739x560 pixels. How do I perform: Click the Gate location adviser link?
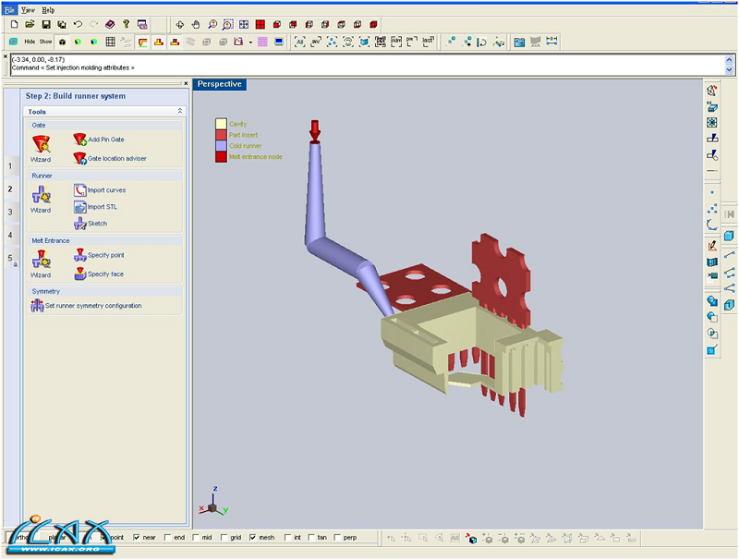tap(116, 158)
